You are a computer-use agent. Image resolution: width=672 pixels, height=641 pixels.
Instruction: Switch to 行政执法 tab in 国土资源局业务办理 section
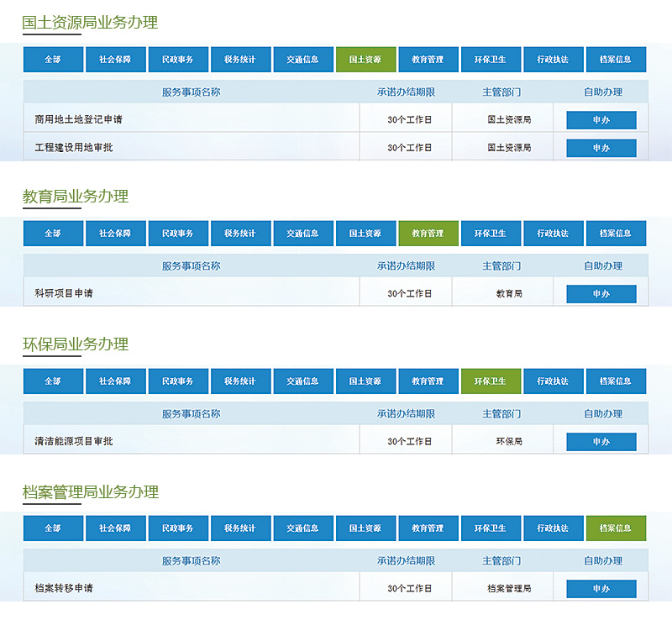pyautogui.click(x=554, y=60)
